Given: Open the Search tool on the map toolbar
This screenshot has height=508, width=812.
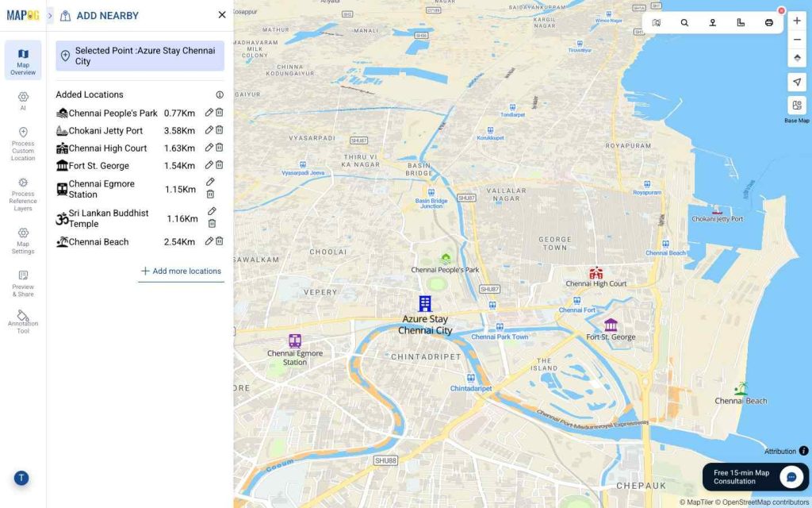Looking at the screenshot, I should [x=684, y=22].
